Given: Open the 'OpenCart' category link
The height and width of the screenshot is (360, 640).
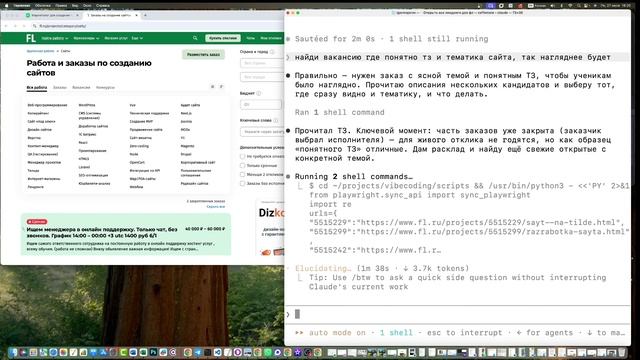Looking at the screenshot, I should [137, 162].
